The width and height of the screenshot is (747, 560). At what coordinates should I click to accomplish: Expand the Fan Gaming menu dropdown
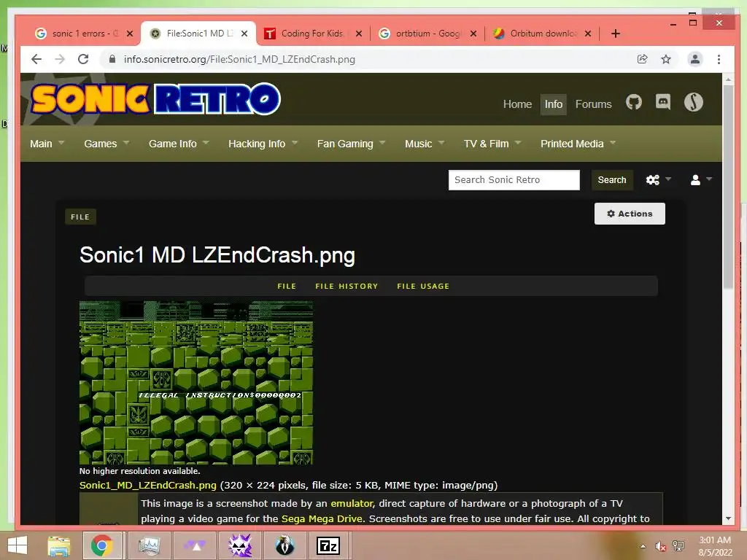[x=351, y=144]
